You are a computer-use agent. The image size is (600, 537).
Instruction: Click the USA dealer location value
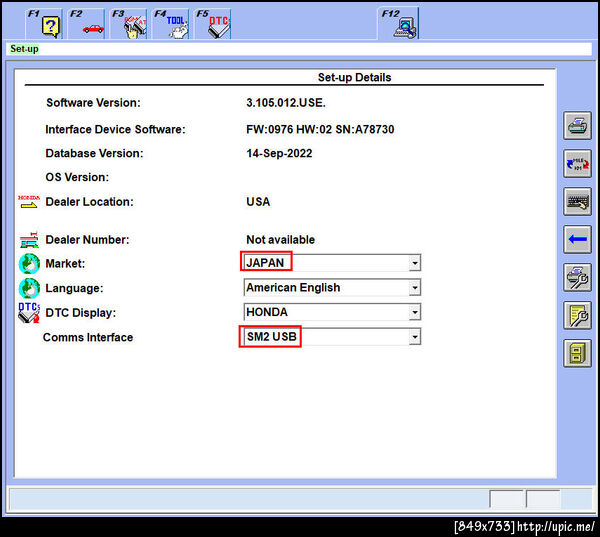click(258, 202)
